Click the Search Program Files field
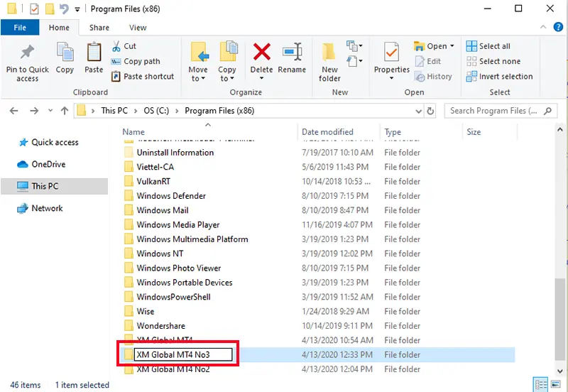 501,111
